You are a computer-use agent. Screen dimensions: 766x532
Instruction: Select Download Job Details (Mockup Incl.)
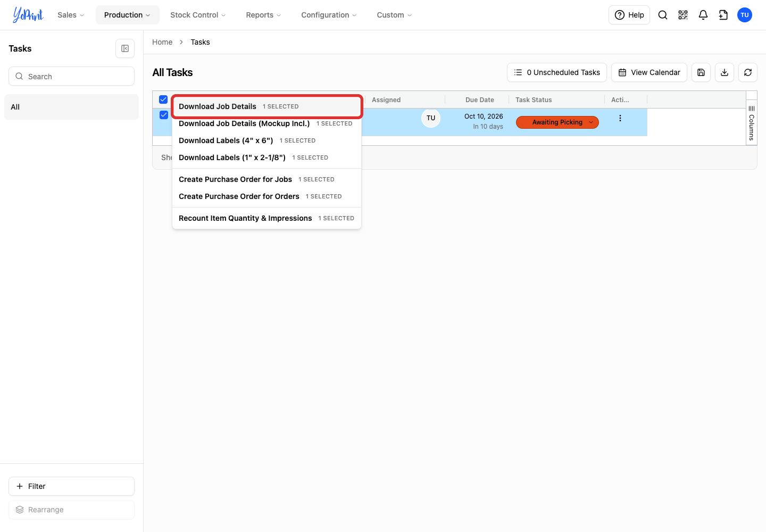click(x=267, y=123)
